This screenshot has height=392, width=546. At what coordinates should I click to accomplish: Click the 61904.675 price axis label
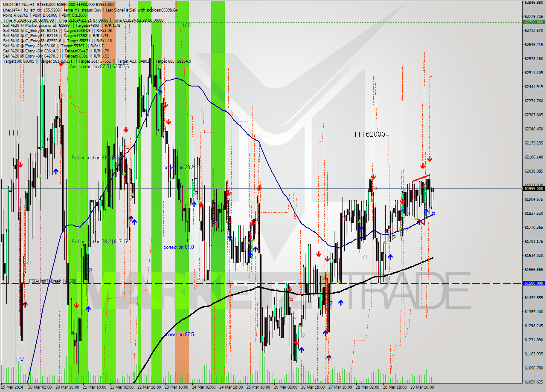[534, 199]
